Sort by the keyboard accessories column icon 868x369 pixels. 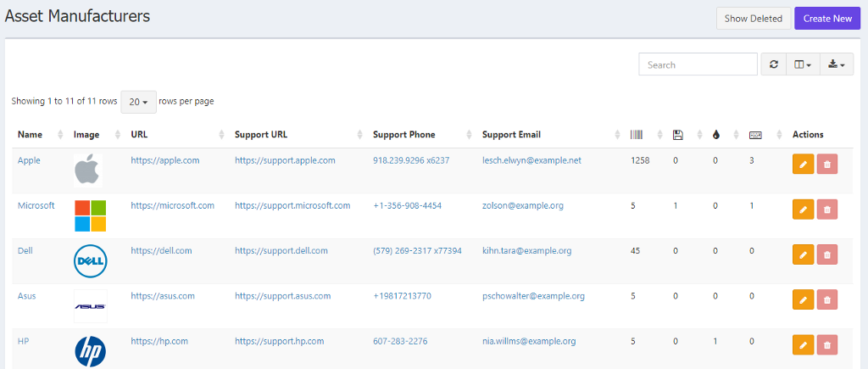pos(755,135)
